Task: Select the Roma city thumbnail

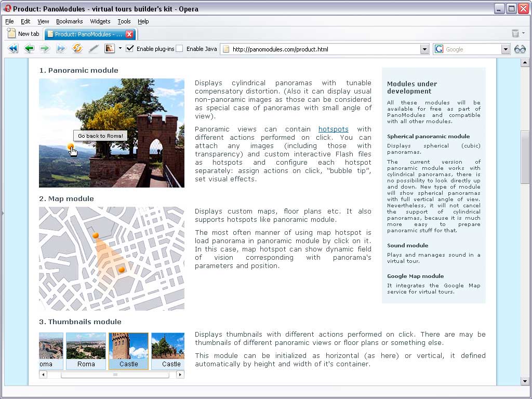Action: point(86,351)
